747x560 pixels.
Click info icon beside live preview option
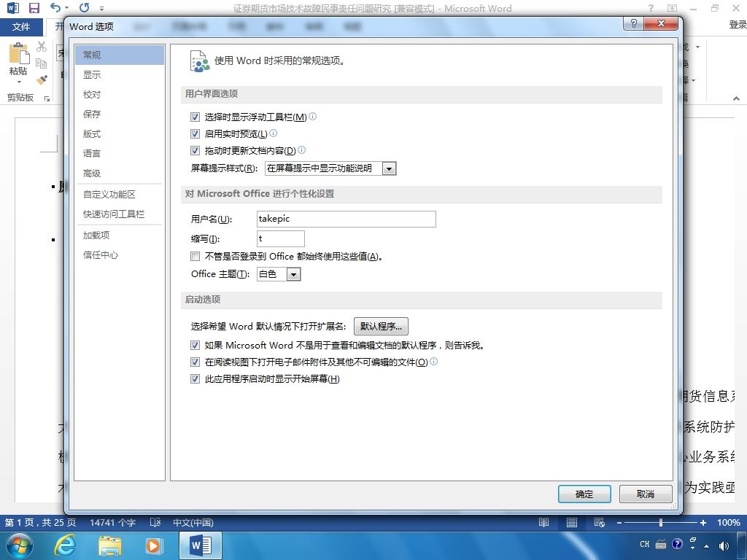[273, 133]
